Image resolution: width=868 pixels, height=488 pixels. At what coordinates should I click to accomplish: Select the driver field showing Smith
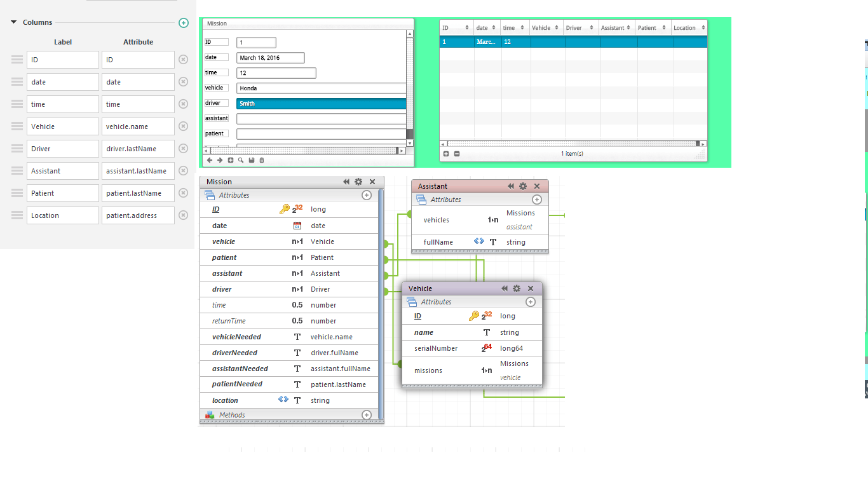pyautogui.click(x=322, y=104)
